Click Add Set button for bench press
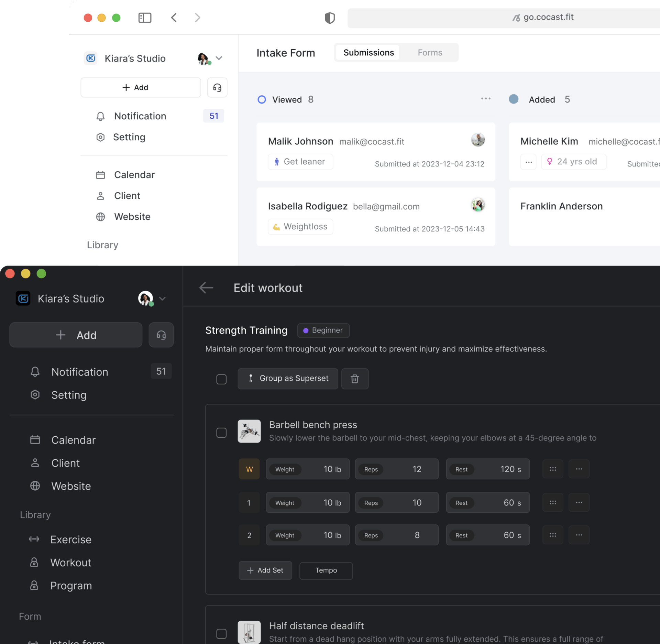This screenshot has width=660, height=644. [x=264, y=570]
